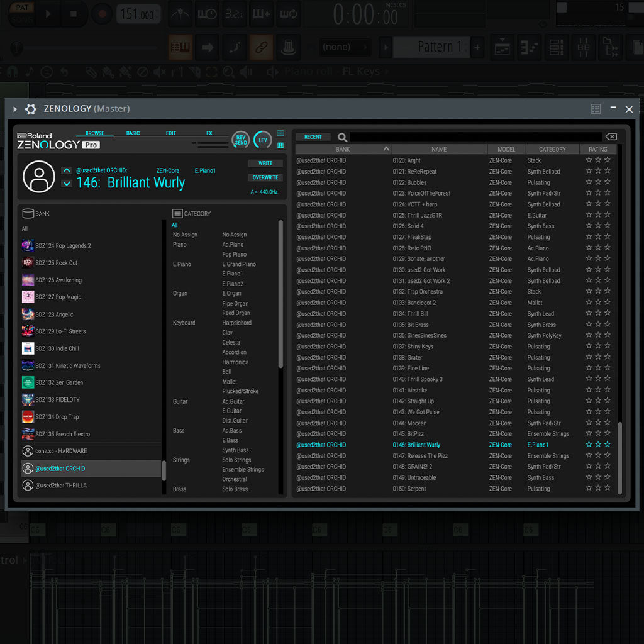Pick the SDZ132 Zen Garden bank
The width and height of the screenshot is (644, 644).
[x=58, y=382]
